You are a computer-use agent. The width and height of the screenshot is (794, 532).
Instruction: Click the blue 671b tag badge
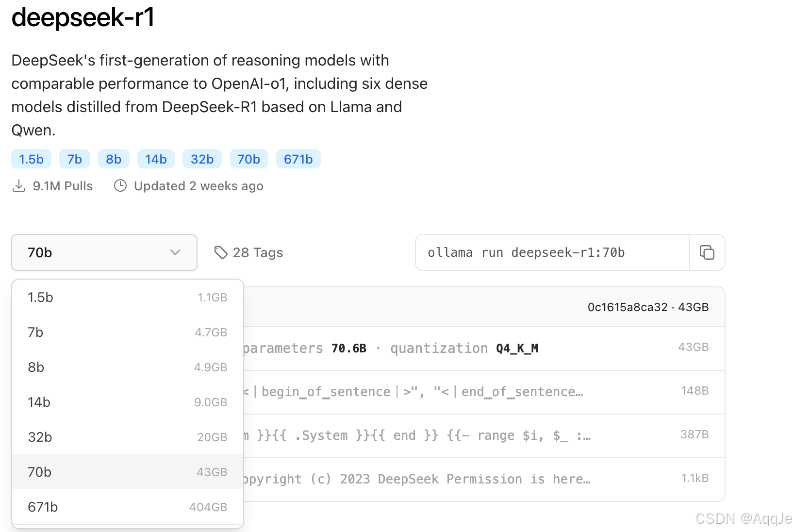298,159
